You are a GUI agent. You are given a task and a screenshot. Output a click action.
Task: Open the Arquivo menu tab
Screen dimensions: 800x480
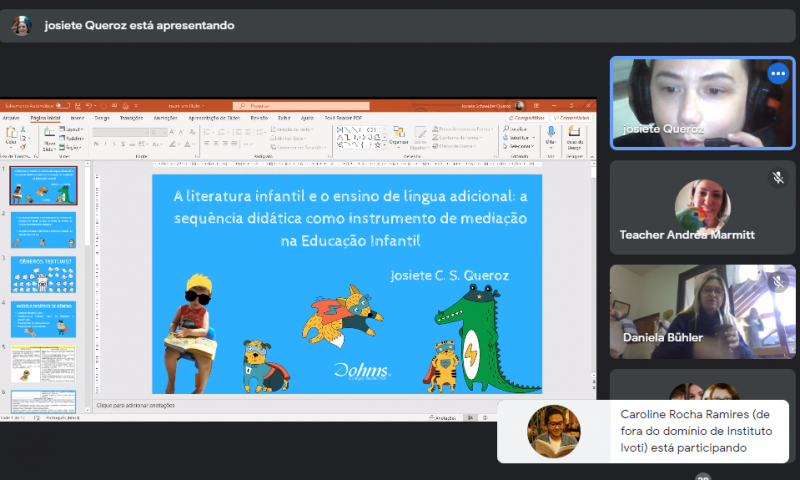11,118
